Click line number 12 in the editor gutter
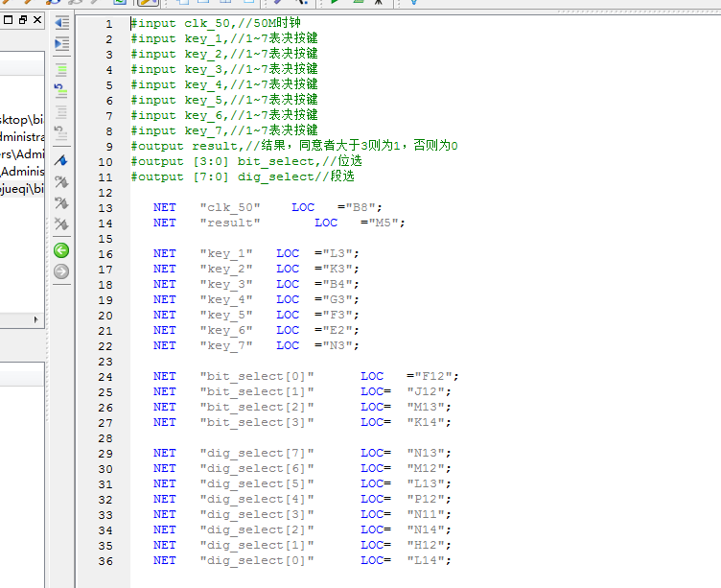This screenshot has width=721, height=588. (105, 193)
